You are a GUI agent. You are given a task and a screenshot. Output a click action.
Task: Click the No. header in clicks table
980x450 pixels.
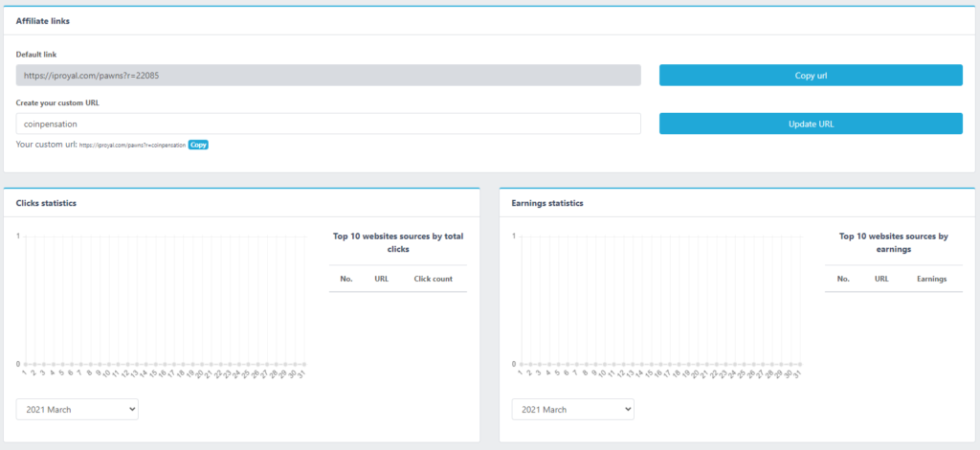point(346,279)
